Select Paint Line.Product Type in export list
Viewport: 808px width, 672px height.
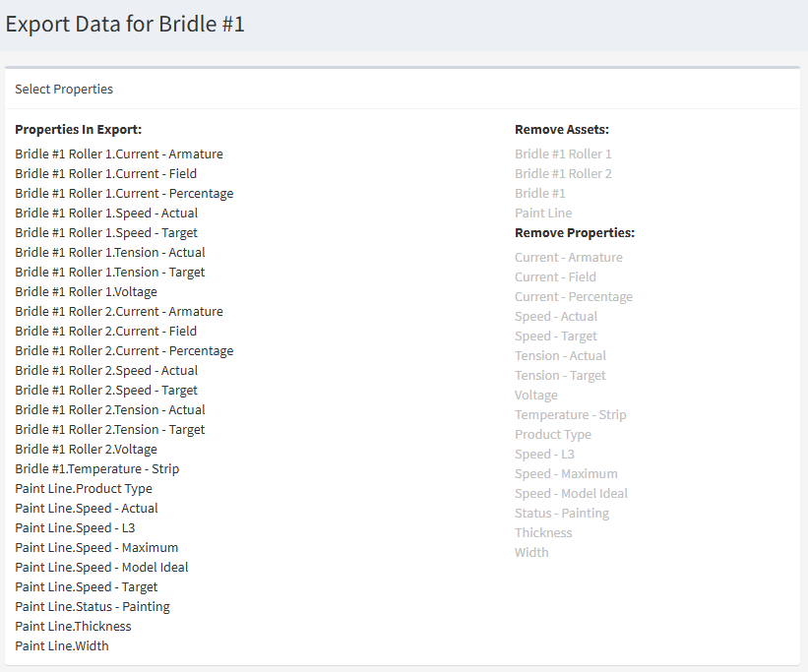pyautogui.click(x=83, y=488)
